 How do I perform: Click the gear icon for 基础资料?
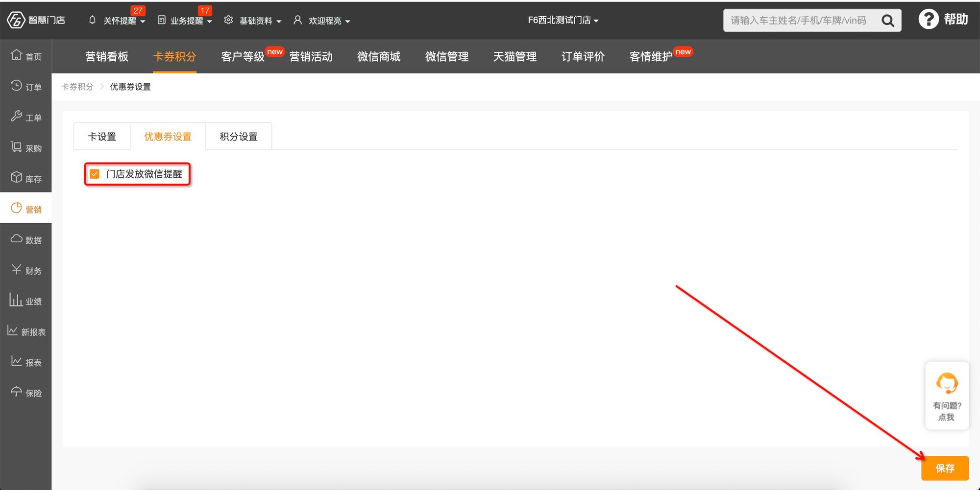point(228,20)
